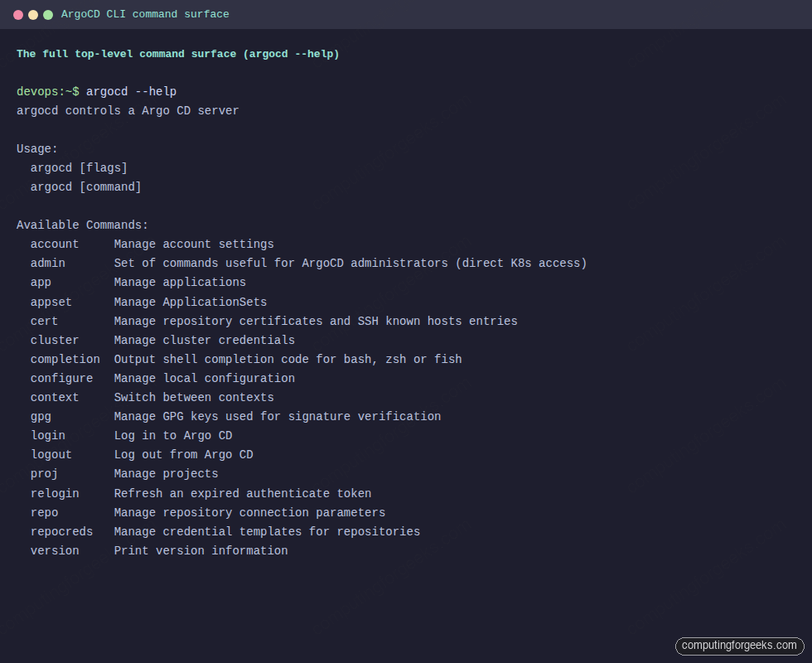Viewport: 812px width, 663px height.
Task: Click the description about ArgoCD administrators
Action: click(x=350, y=264)
